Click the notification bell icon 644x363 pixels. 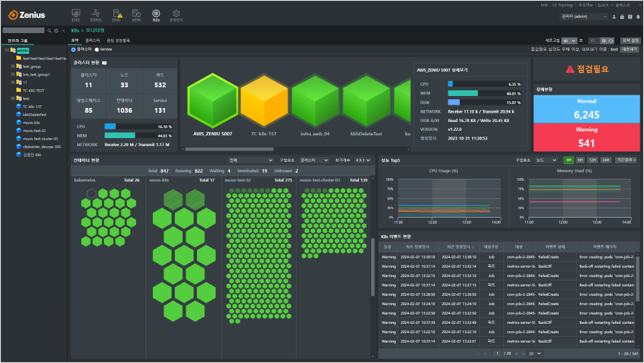point(638,17)
